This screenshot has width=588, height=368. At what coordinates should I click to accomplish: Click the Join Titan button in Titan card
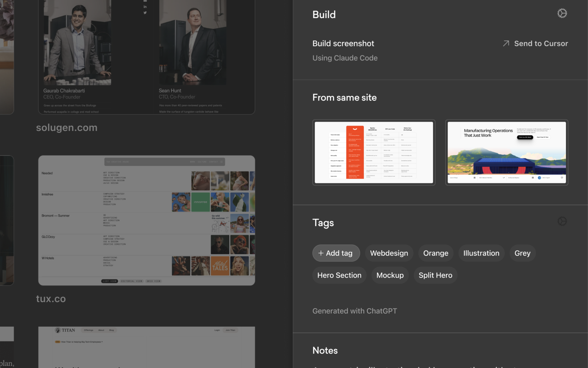click(x=230, y=330)
